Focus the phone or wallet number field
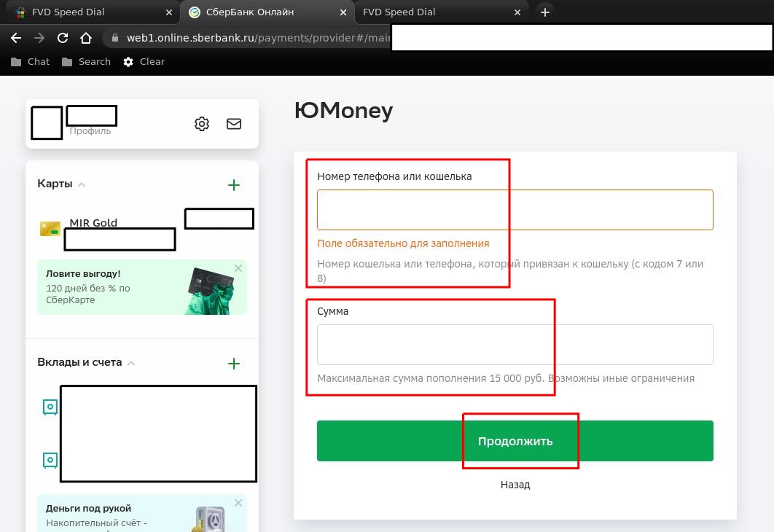This screenshot has width=774, height=532. 515,210
